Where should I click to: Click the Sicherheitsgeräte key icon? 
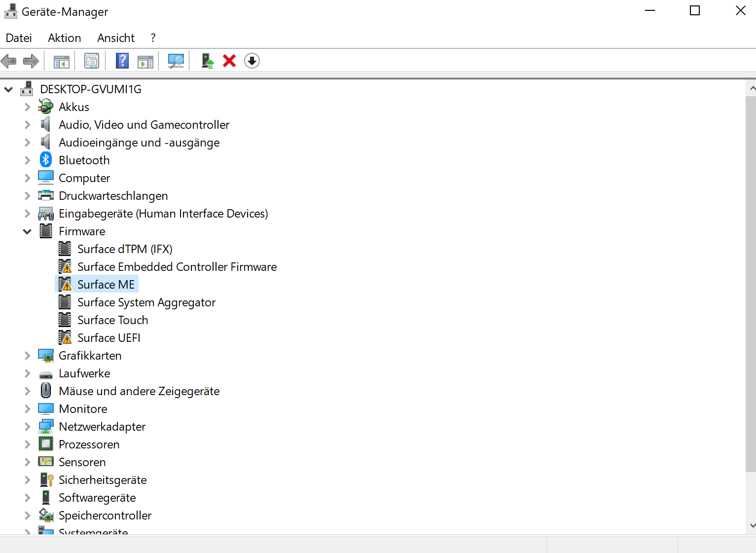[x=46, y=479]
